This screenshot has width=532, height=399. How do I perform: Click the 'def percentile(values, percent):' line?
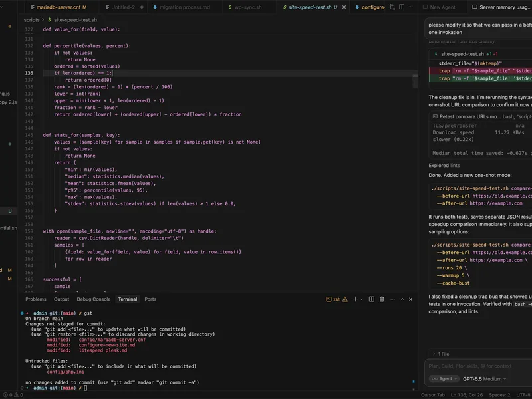click(x=87, y=46)
